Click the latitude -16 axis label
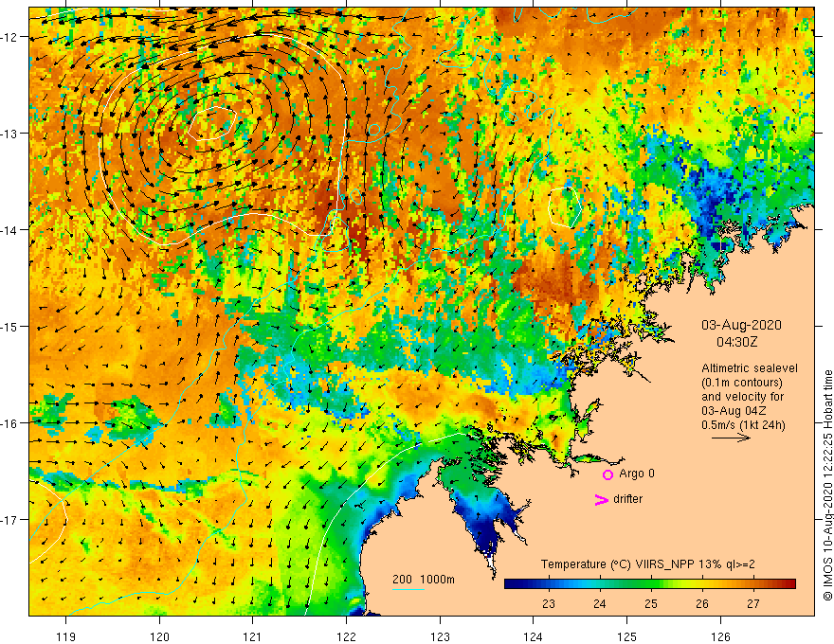 point(9,423)
